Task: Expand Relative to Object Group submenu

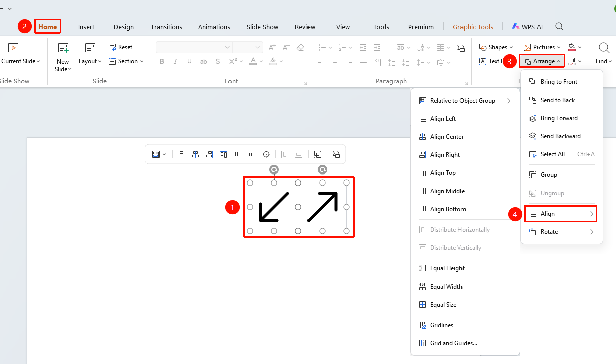Action: (465, 101)
